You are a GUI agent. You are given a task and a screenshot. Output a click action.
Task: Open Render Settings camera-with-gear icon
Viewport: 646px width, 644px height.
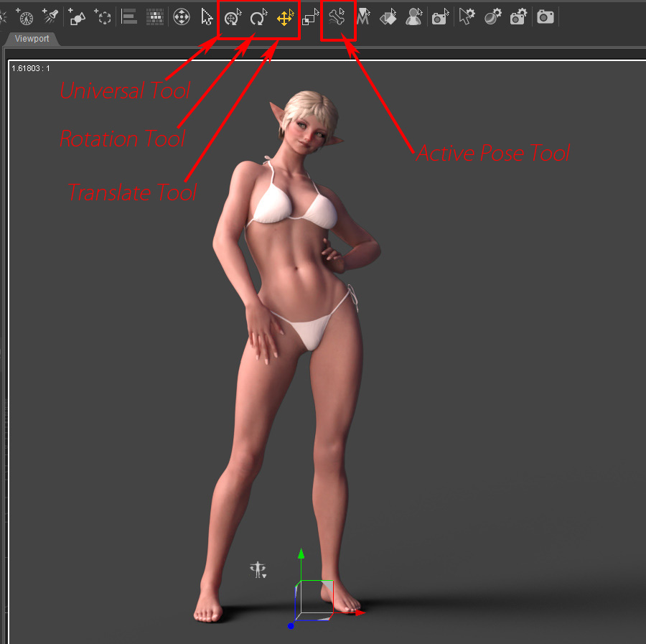pyautogui.click(x=519, y=17)
